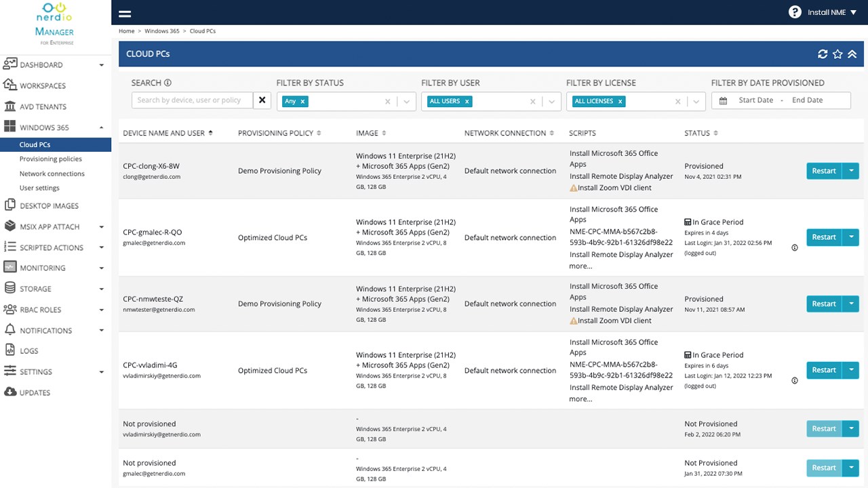Click the search info icon
Viewport: 868px width, 488px height.
167,83
